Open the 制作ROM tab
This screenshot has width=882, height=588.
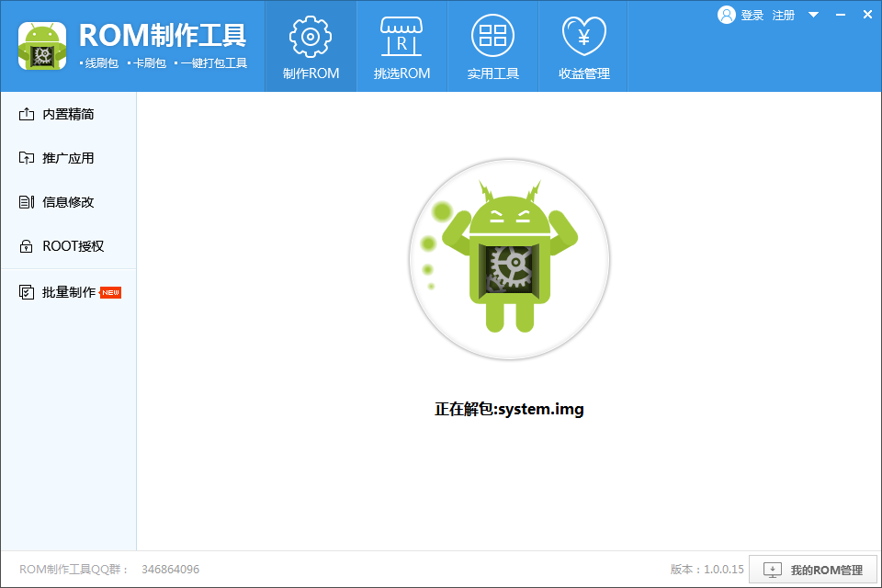311,46
